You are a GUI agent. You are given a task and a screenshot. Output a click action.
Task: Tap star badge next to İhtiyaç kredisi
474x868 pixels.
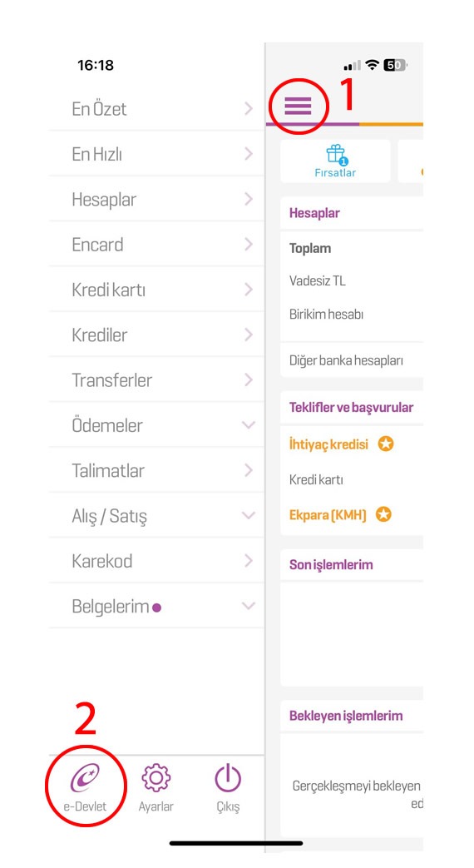click(x=386, y=444)
